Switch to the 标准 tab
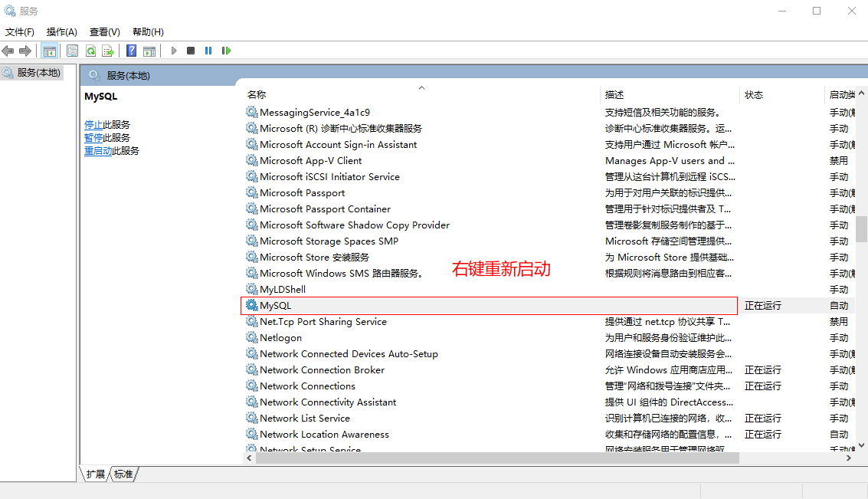868x499 pixels. (123, 474)
